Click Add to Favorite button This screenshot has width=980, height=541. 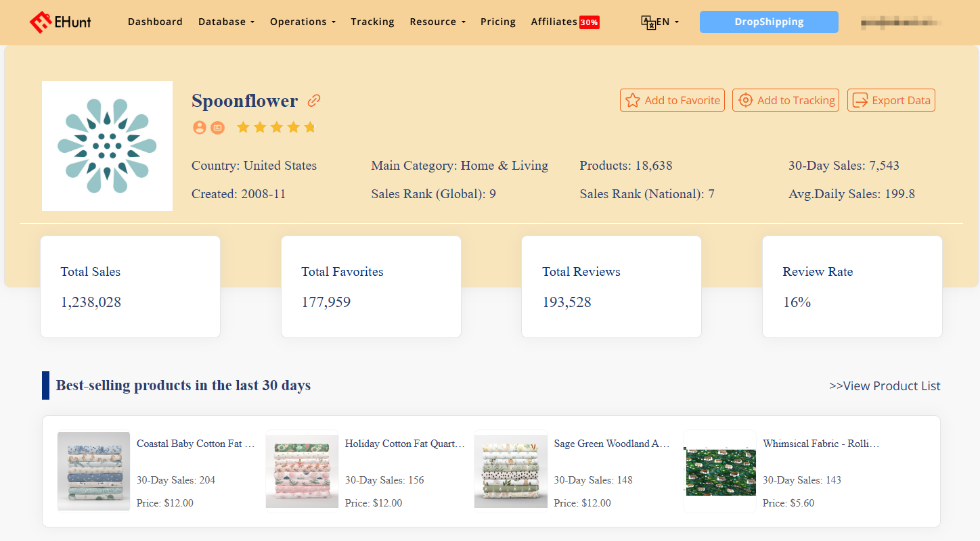(672, 99)
